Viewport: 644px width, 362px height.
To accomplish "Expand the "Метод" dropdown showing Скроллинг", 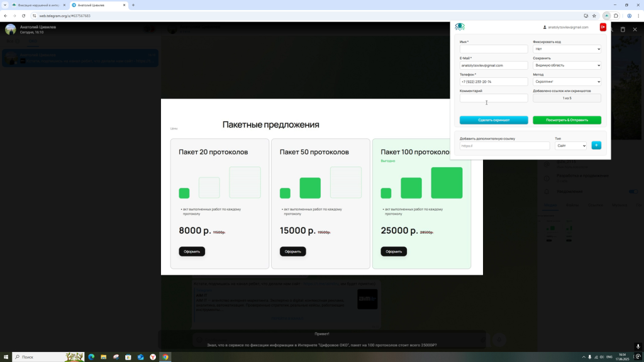I will click(x=567, y=82).
